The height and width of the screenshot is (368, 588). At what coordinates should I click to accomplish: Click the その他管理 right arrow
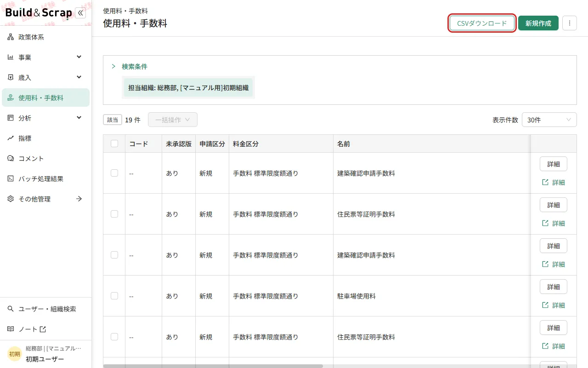click(79, 199)
